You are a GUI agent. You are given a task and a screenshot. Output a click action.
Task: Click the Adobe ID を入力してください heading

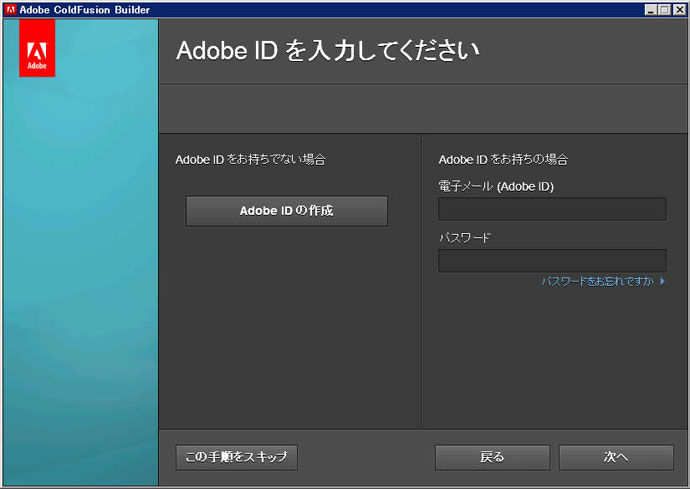coord(328,51)
